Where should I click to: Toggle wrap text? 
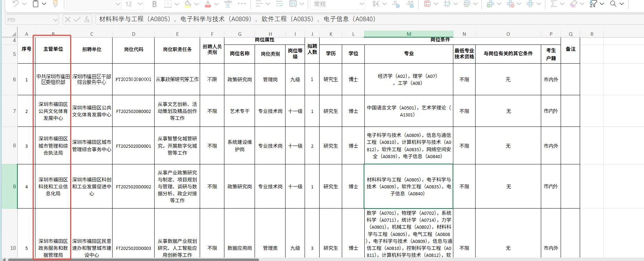pos(279,4)
